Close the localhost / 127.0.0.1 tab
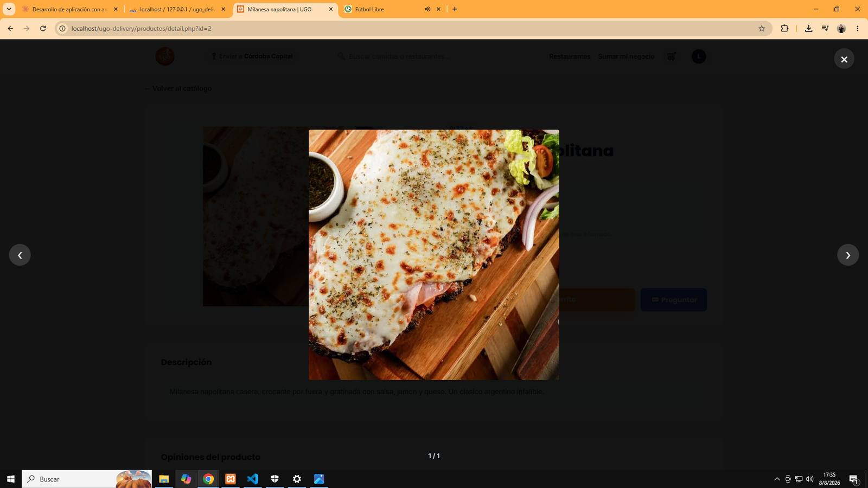 pos(223,9)
